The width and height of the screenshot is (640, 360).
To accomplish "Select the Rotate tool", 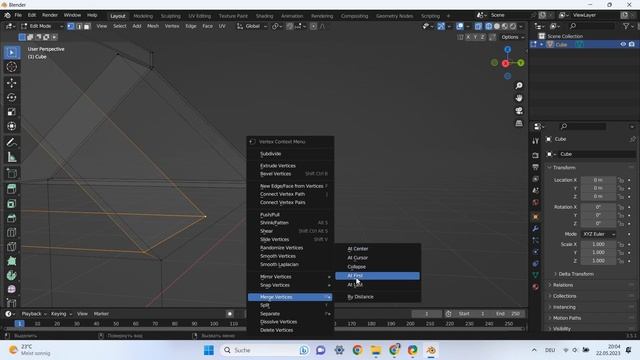I will coord(11,97).
